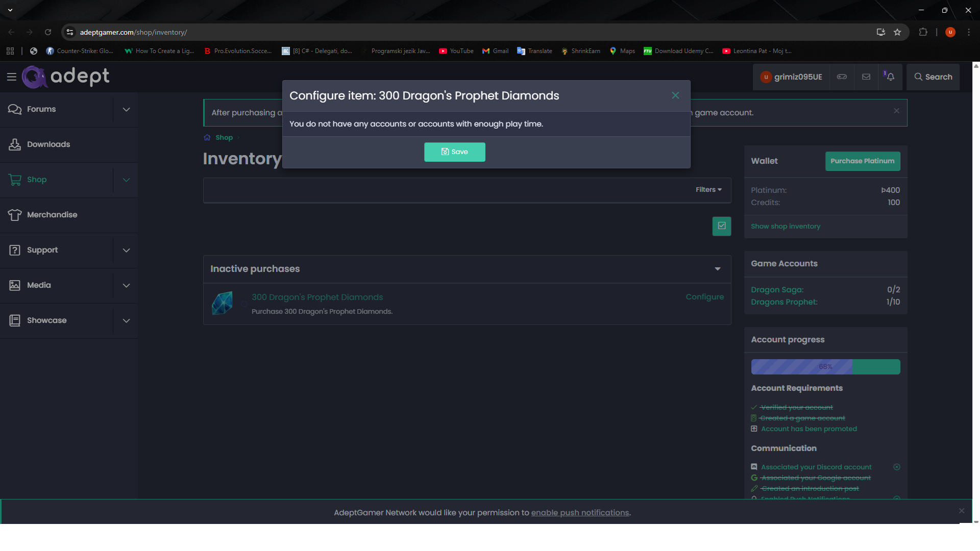Click Account has been promoted requirement
The width and height of the screenshot is (980, 551).
[x=808, y=429]
